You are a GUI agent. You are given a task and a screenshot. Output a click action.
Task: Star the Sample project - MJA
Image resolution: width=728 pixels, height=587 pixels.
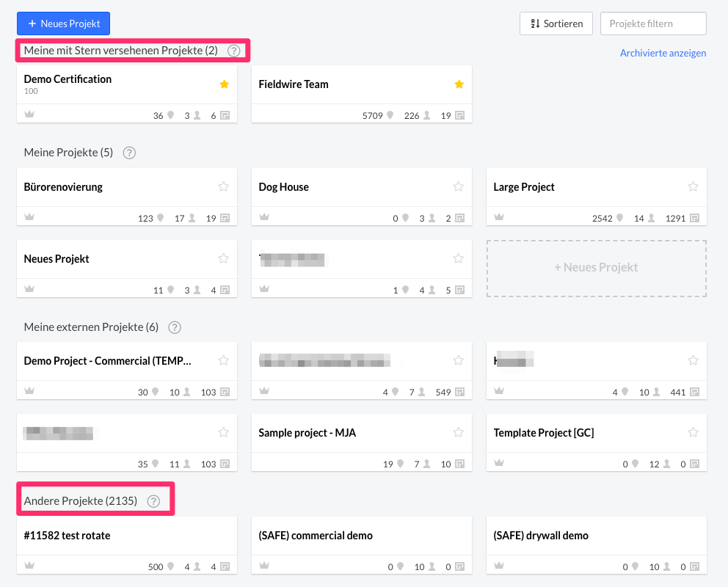coord(459,433)
